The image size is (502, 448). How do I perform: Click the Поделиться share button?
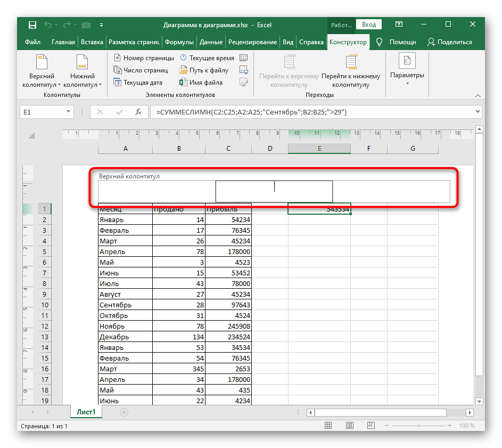450,42
